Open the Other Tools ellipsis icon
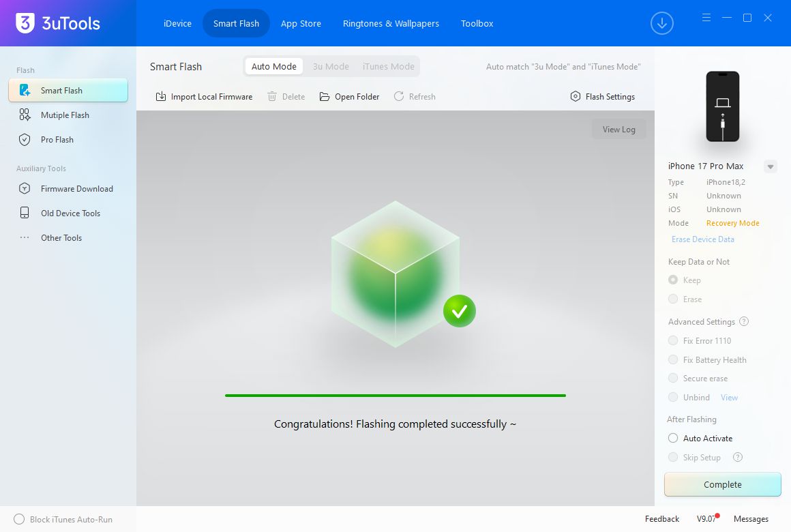 point(25,237)
